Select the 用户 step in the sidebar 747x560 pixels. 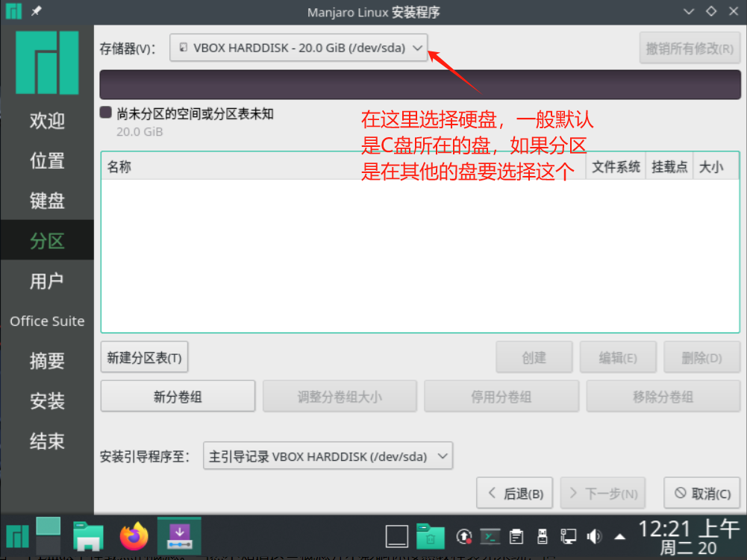(x=47, y=281)
